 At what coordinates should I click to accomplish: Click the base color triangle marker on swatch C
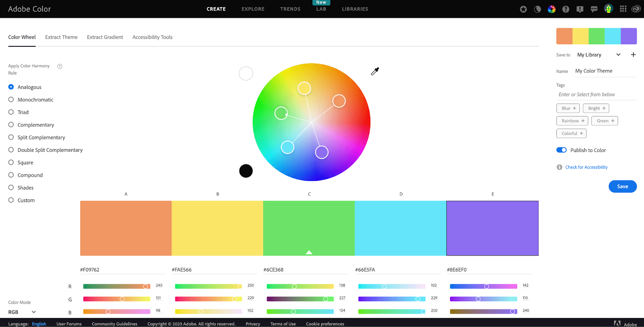(x=309, y=252)
